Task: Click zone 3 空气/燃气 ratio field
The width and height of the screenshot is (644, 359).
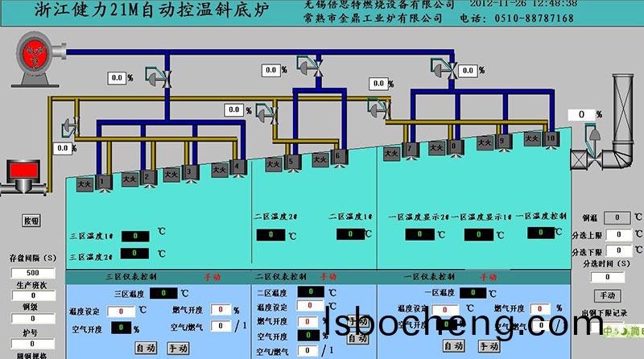Action: coord(221,326)
